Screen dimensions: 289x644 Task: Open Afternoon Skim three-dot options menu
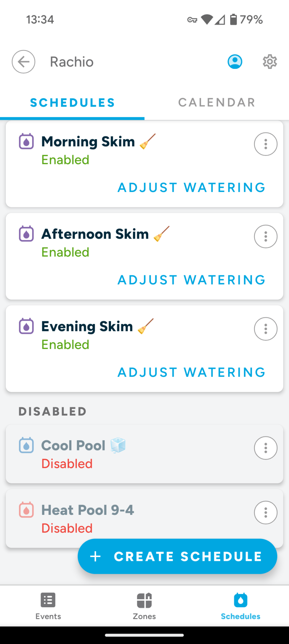point(266,236)
